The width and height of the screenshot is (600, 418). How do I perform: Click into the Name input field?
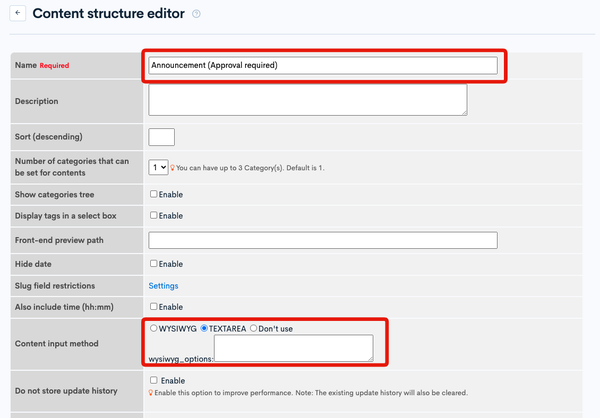point(323,65)
